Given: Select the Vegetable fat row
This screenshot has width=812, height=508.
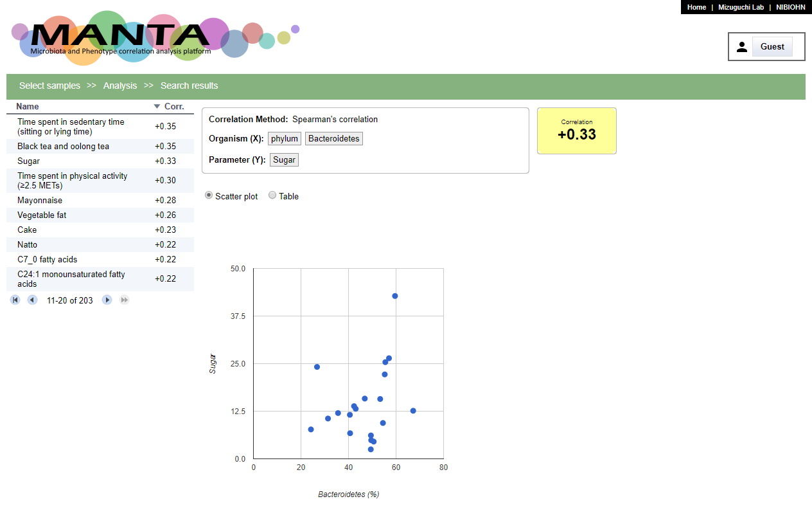Looking at the screenshot, I should coord(100,215).
